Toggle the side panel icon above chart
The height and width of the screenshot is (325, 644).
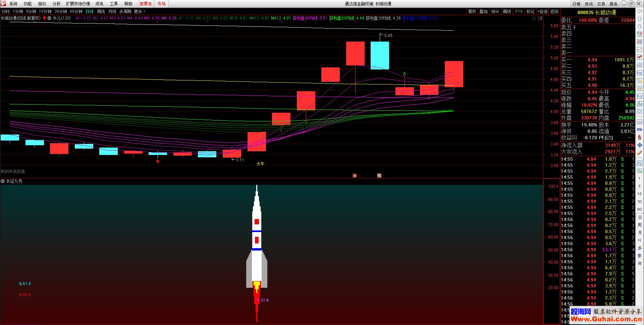tap(540, 18)
